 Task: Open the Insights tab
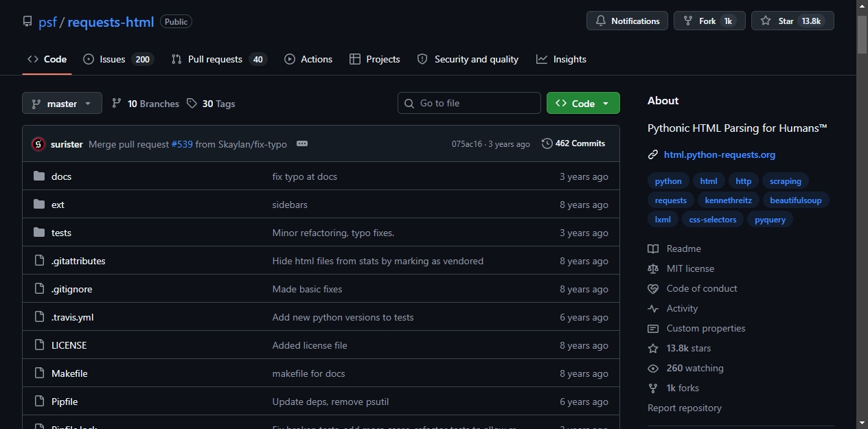coord(562,59)
